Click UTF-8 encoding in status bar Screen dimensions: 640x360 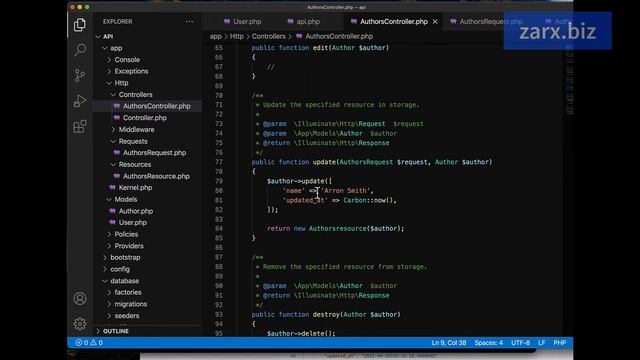(520, 342)
